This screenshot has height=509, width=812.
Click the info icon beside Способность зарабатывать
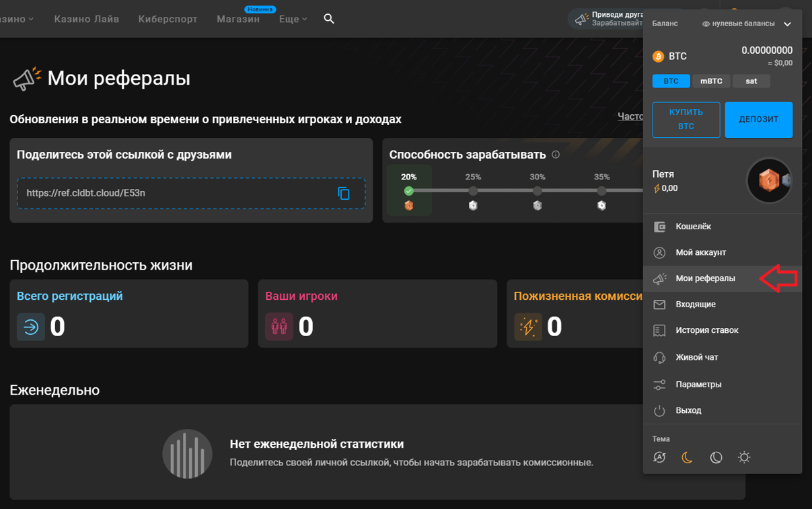[x=556, y=155]
